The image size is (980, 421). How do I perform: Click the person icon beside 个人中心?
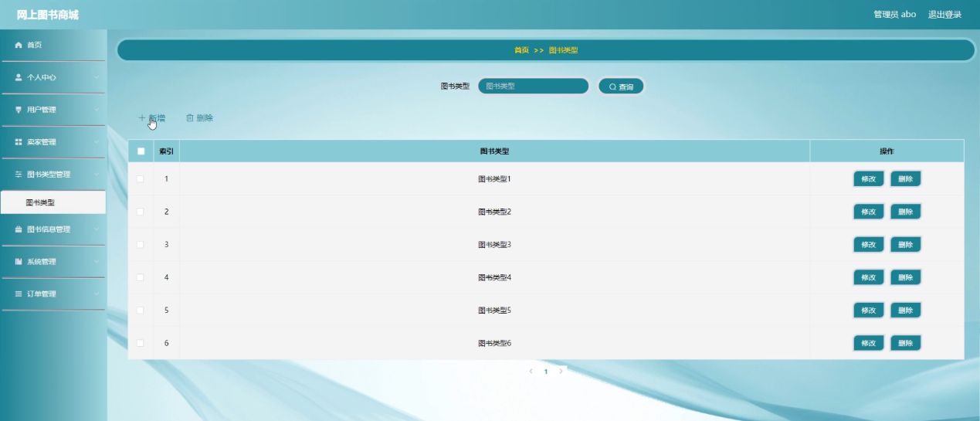[x=19, y=77]
